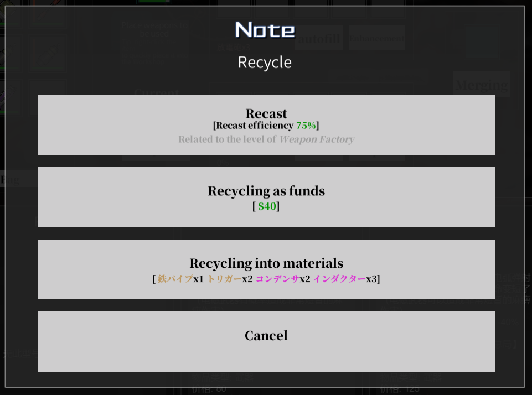
Task: Cancel the Recycle dialog
Action: (x=266, y=341)
